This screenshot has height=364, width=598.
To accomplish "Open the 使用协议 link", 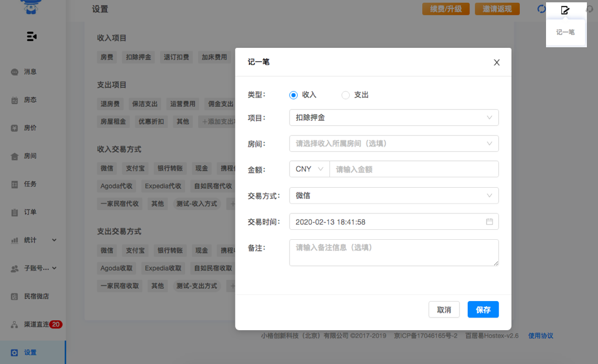I will (x=540, y=335).
